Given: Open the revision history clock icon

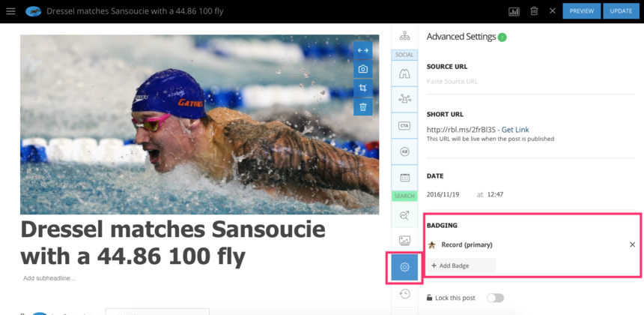Looking at the screenshot, I should 404,293.
